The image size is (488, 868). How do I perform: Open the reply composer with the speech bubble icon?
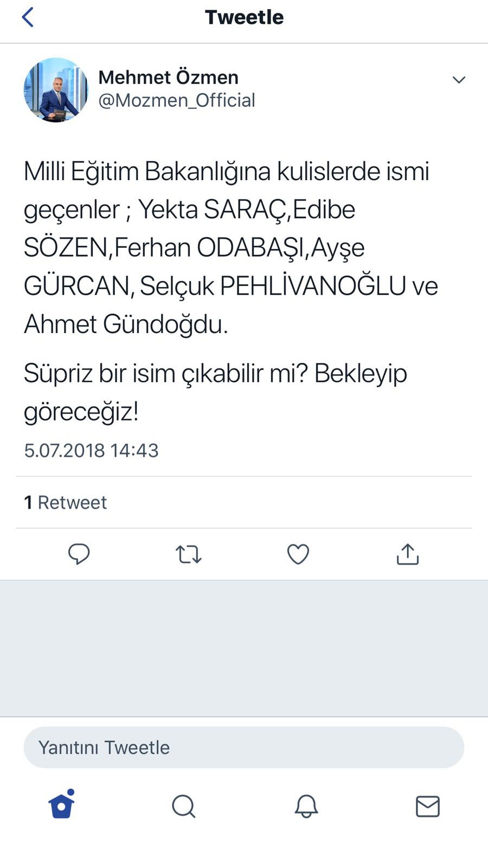(80, 554)
